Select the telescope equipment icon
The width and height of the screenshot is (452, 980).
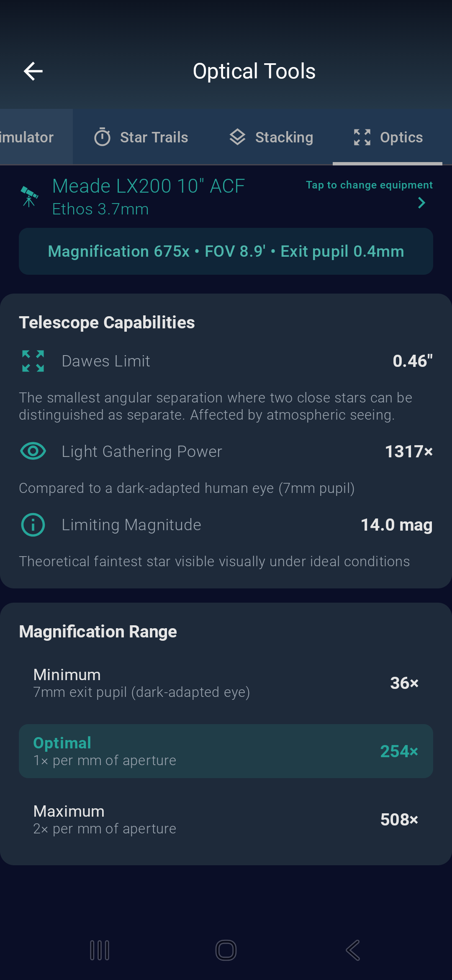tap(29, 196)
